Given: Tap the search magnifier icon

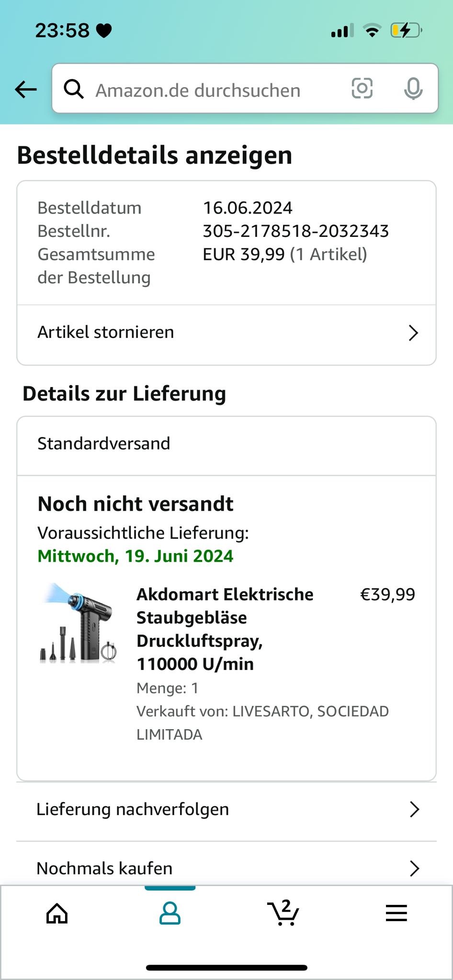Looking at the screenshot, I should (x=74, y=89).
